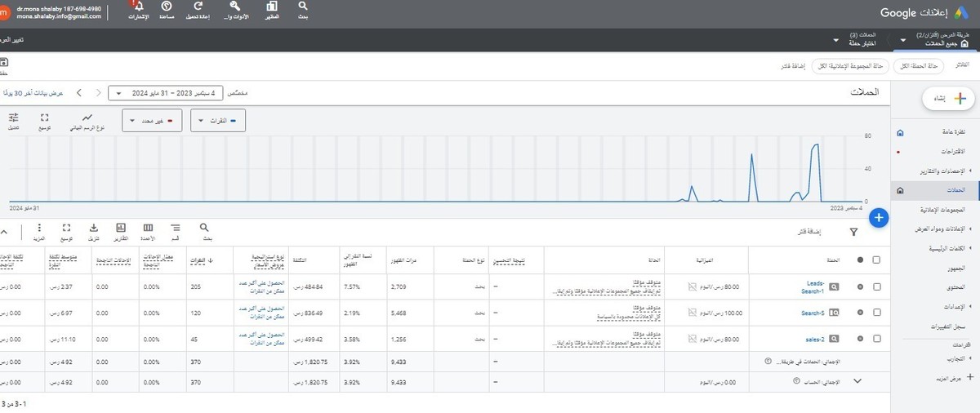
Task: Click the reload icon in header
Action: [x=197, y=7]
